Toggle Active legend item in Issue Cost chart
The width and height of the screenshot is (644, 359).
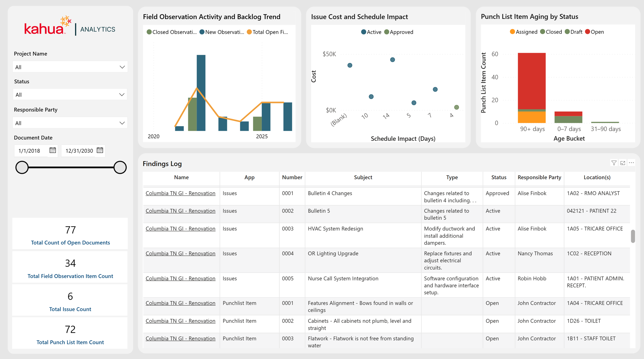click(x=371, y=32)
